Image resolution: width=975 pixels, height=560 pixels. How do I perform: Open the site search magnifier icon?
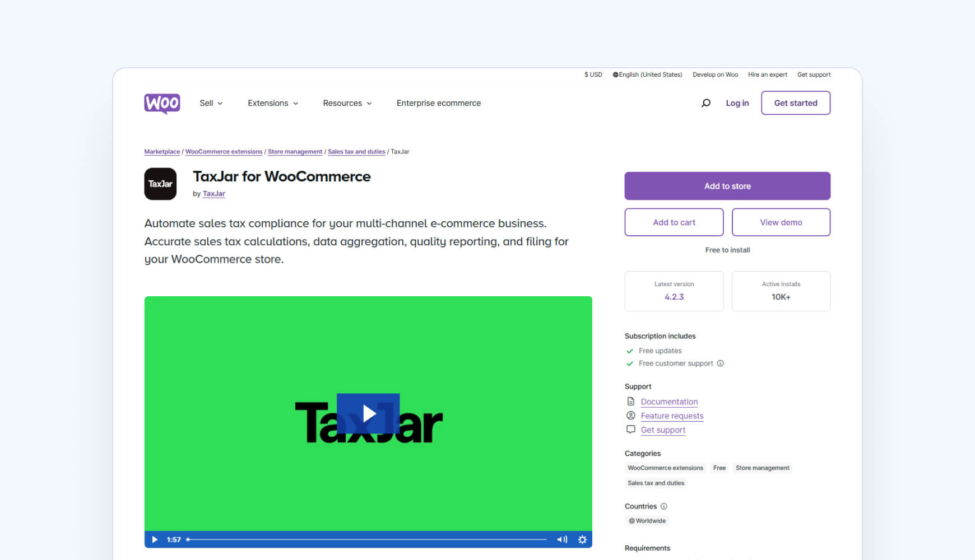706,103
